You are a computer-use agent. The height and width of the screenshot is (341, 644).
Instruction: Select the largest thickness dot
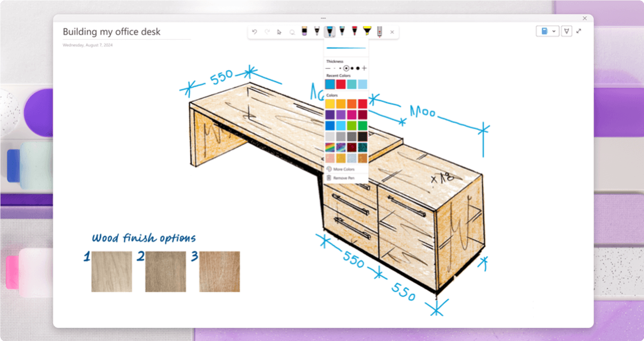click(358, 68)
